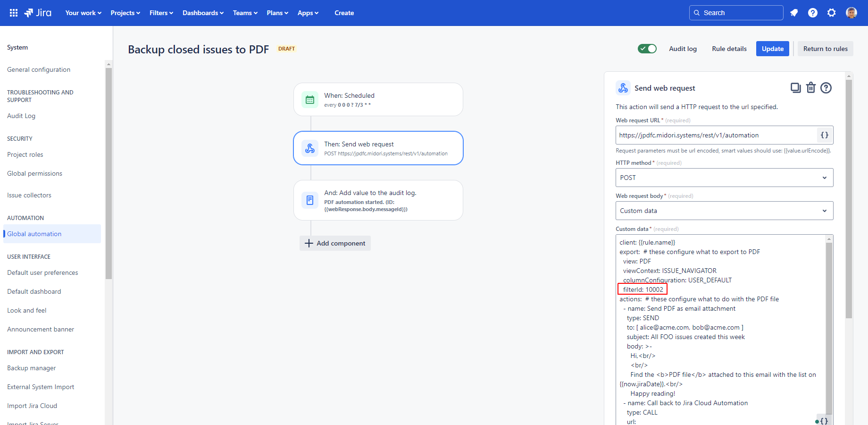This screenshot has width=868, height=425.
Task: Open Audit Log sidebar item
Action: 21,116
